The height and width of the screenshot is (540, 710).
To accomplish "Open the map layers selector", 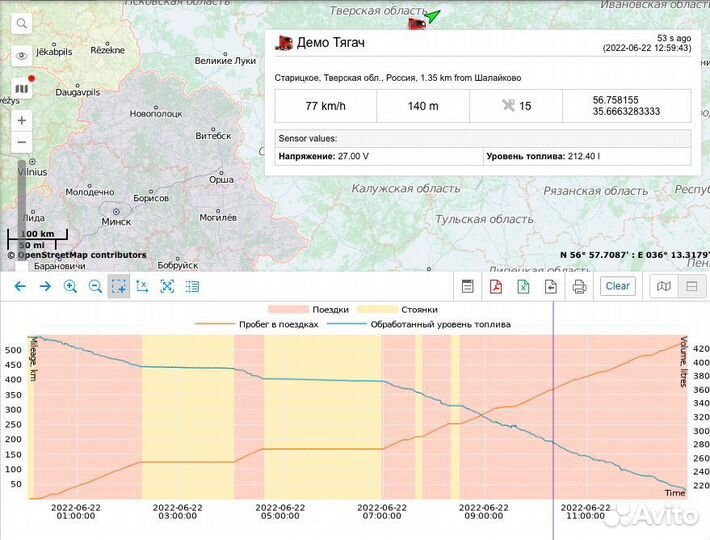I will point(22,89).
